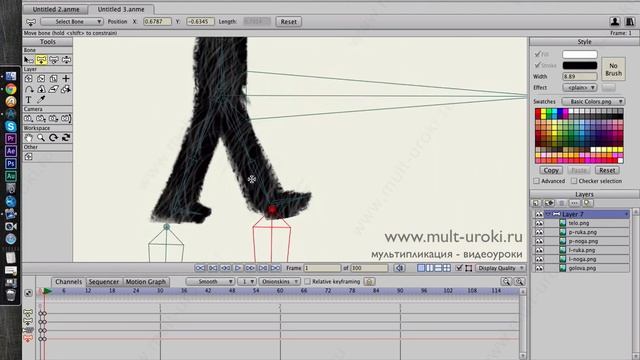
Task: Open Chrome from the Dock
Action: (x=11, y=89)
